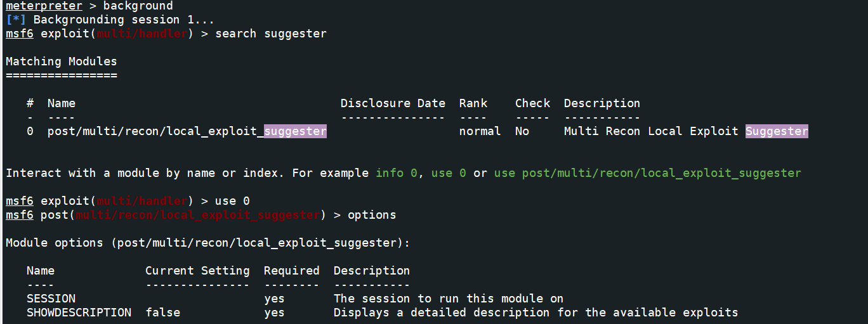The width and height of the screenshot is (868, 324).
Task: Click the typed "options" command
Action: [372, 215]
